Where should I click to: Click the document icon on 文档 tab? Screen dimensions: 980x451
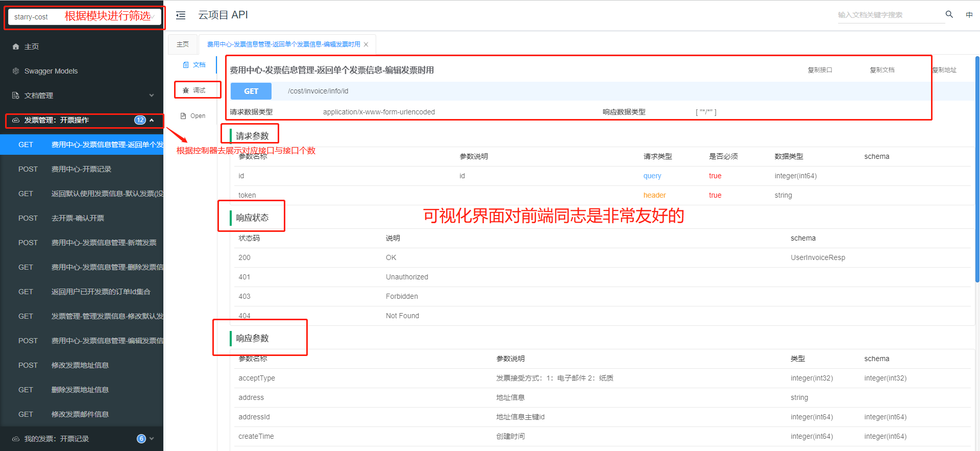pyautogui.click(x=186, y=65)
